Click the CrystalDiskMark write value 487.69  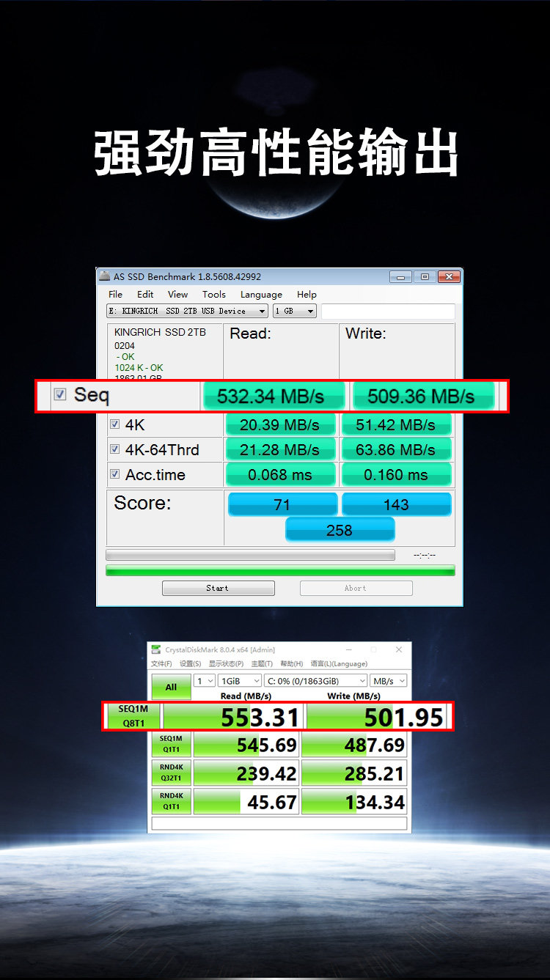pos(353,745)
